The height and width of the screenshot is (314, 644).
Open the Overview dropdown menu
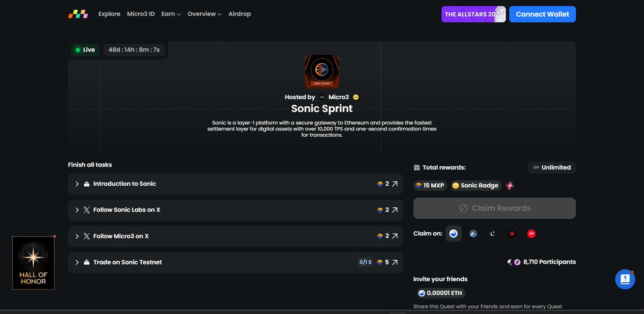204,14
